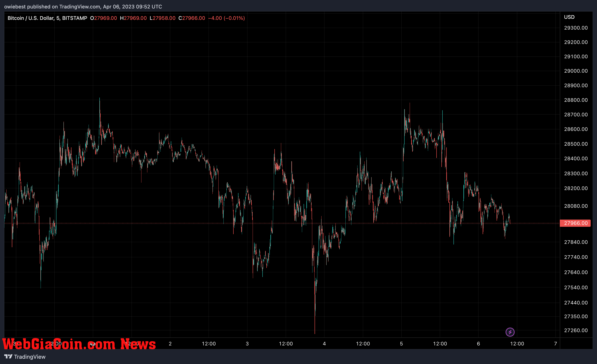597x364 pixels.
Task: Click the change value −4.00 (−0.01%)
Action: [227, 18]
